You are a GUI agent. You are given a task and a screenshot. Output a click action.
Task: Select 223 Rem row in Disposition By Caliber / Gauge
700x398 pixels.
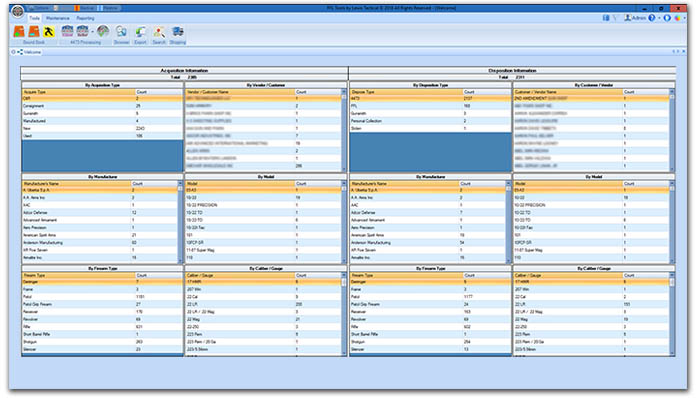point(591,334)
